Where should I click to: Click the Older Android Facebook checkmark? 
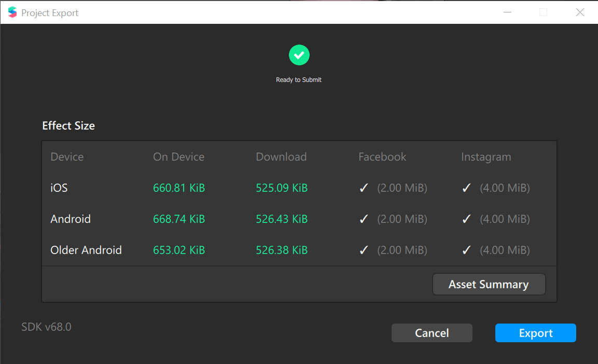(364, 250)
